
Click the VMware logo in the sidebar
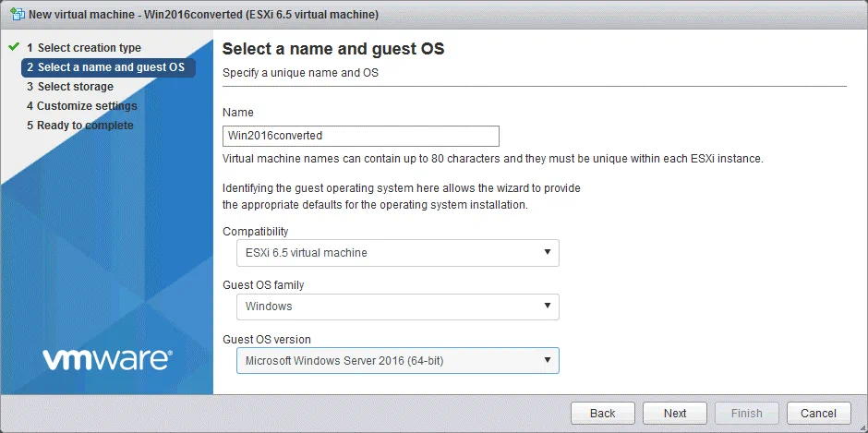click(106, 358)
